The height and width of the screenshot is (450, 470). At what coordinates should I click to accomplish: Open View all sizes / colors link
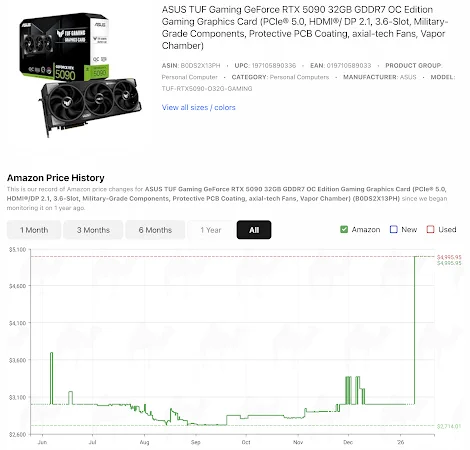point(199,107)
